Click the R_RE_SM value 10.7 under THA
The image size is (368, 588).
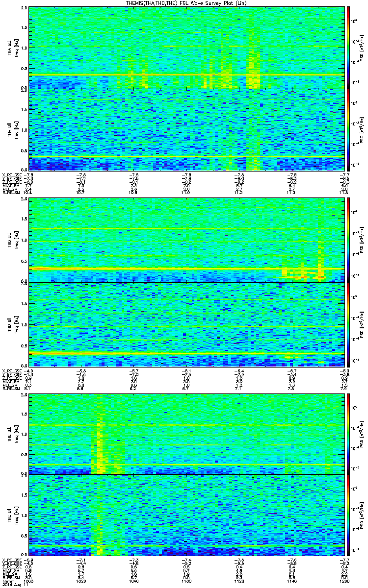[81, 193]
